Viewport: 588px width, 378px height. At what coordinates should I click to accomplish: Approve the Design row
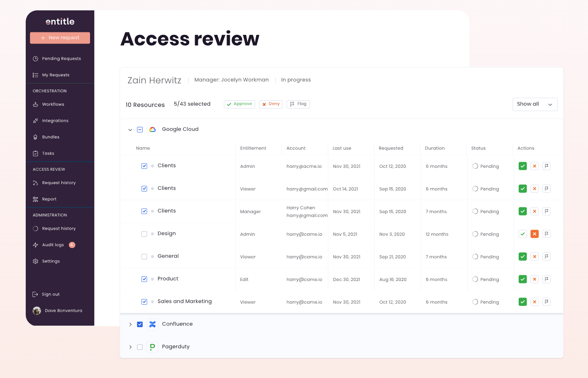click(x=523, y=234)
